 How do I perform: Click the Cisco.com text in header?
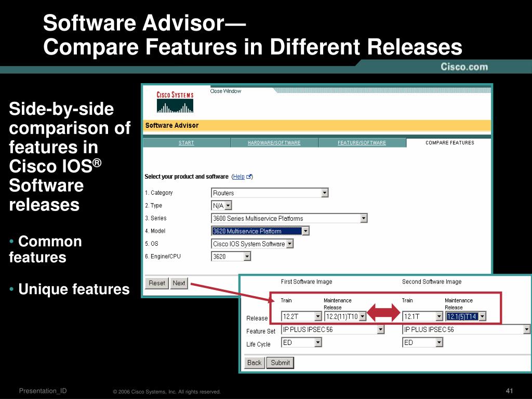tap(464, 67)
